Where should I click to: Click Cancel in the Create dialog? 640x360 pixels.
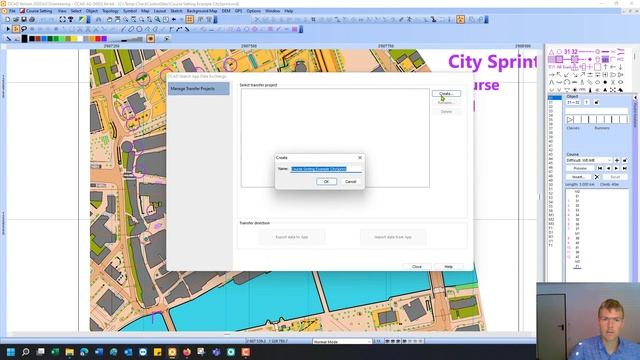point(350,182)
